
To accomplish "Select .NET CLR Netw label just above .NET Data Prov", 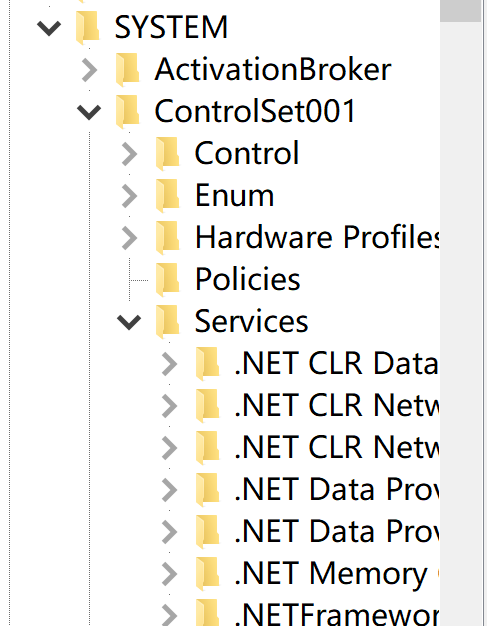I will [337, 447].
